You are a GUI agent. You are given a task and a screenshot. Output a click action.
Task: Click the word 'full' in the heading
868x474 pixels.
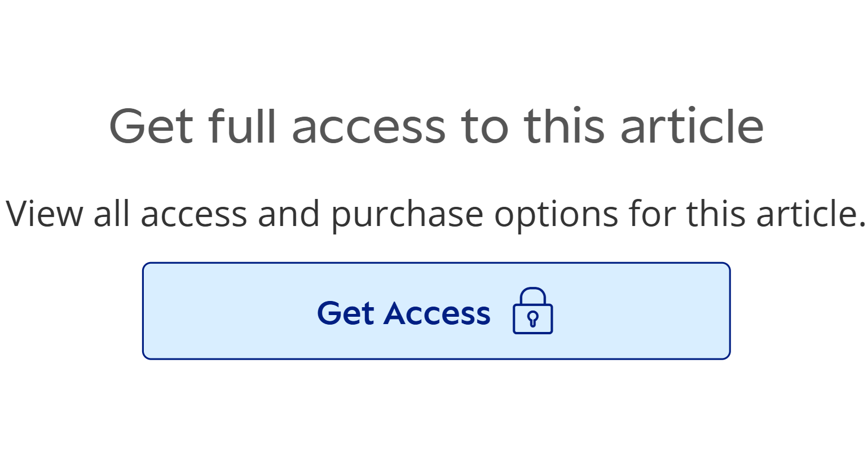click(242, 126)
